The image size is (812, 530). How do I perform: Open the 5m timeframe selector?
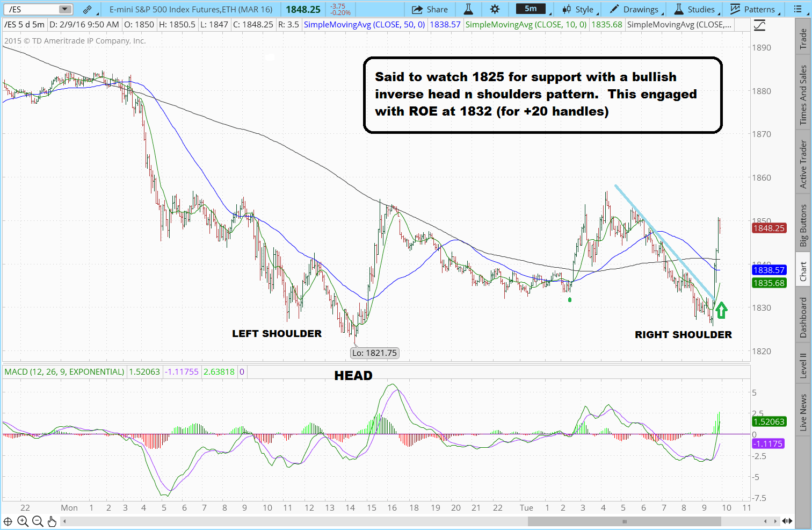click(531, 9)
